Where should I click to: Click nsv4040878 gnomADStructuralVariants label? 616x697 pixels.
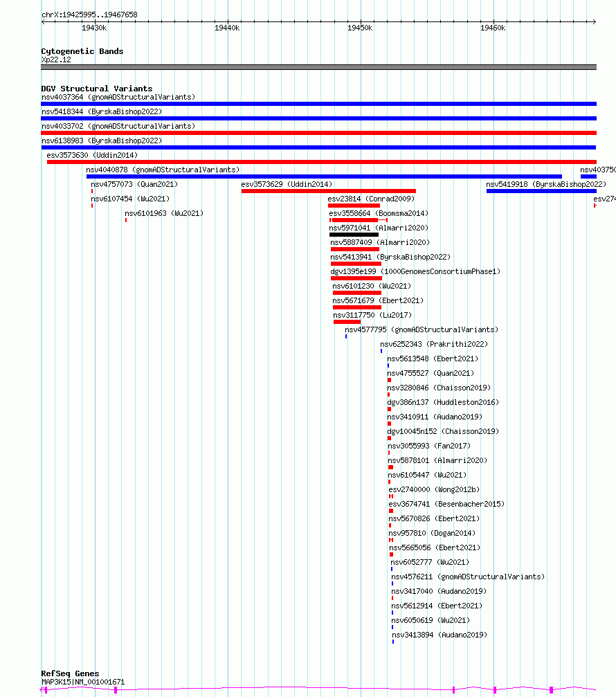163,170
